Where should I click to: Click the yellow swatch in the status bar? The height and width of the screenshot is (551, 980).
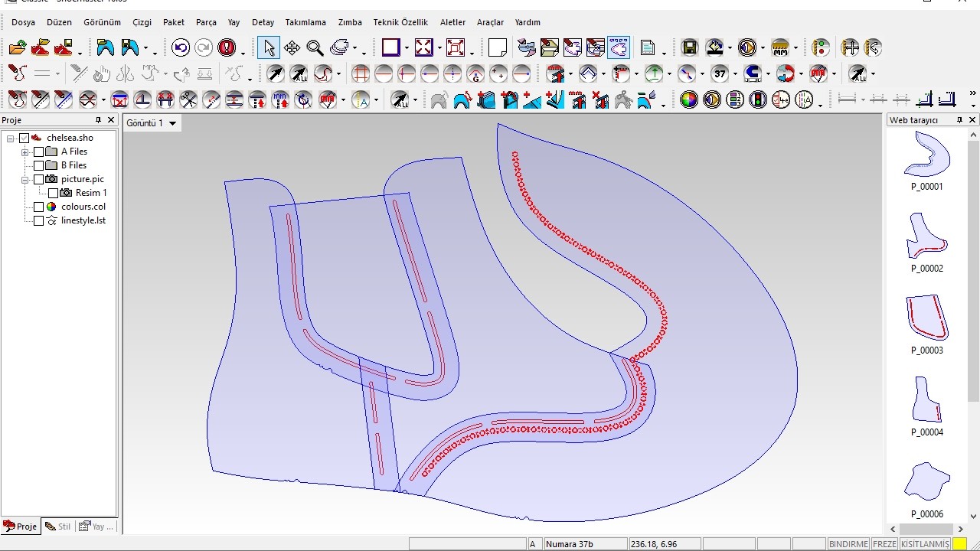959,544
